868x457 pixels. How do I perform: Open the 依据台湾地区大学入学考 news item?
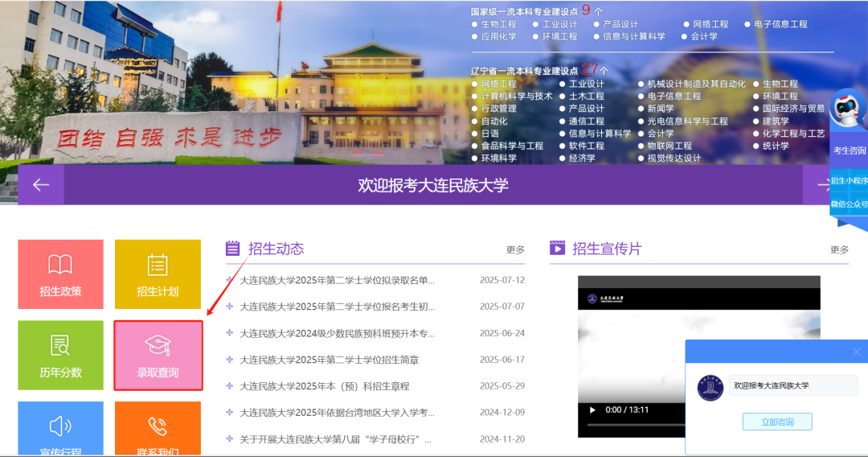pyautogui.click(x=337, y=413)
